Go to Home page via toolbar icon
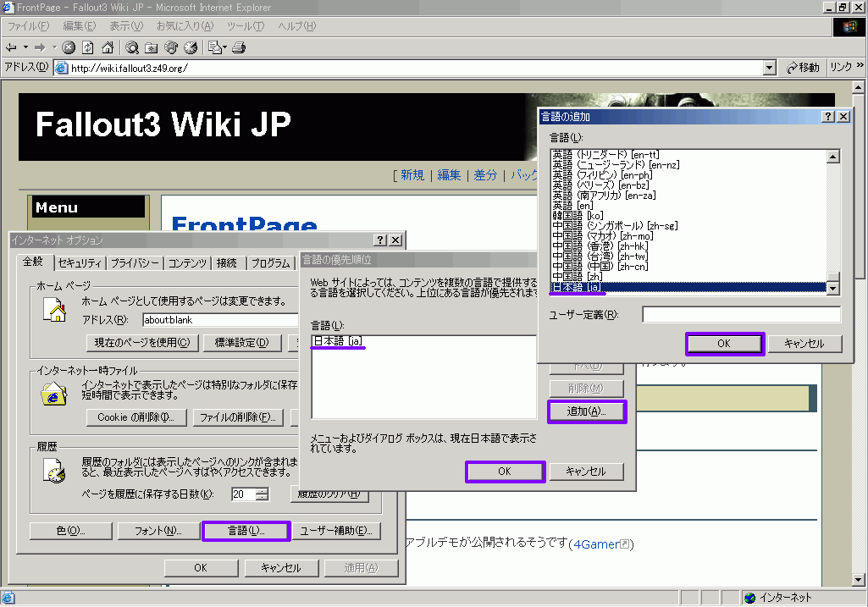Viewport: 868px width, 607px height. point(108,47)
